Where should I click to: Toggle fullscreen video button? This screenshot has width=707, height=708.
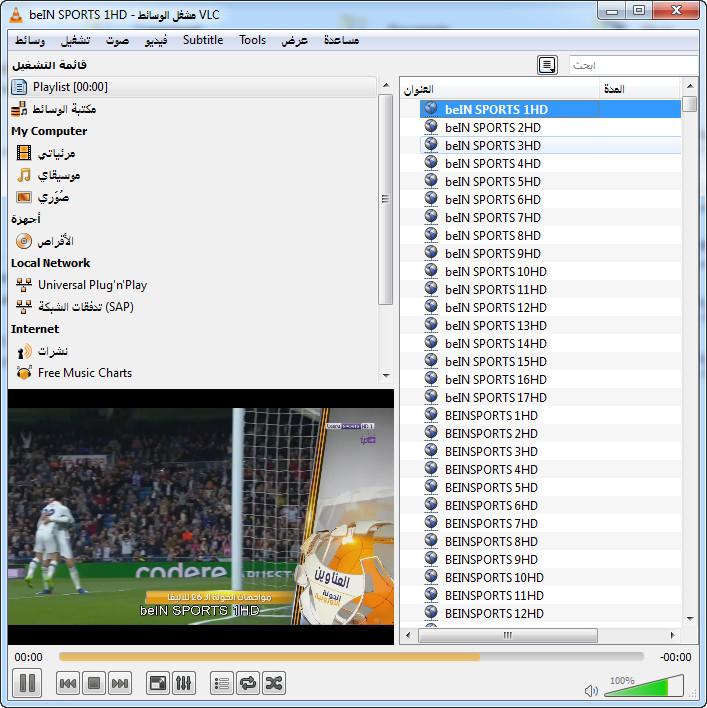[158, 683]
